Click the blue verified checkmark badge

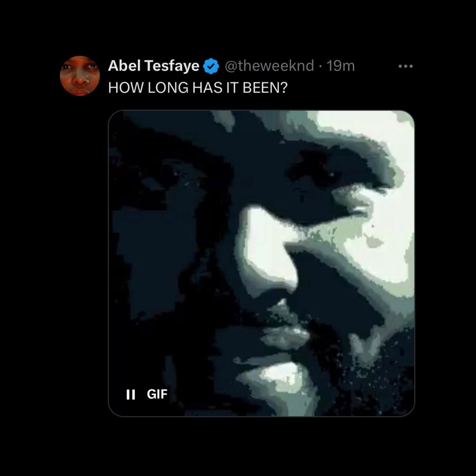[x=211, y=66]
